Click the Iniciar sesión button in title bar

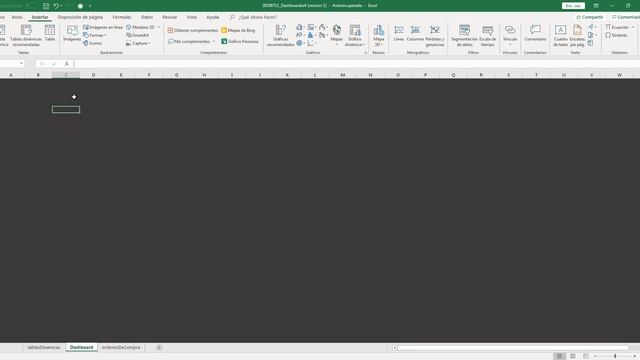point(573,6)
